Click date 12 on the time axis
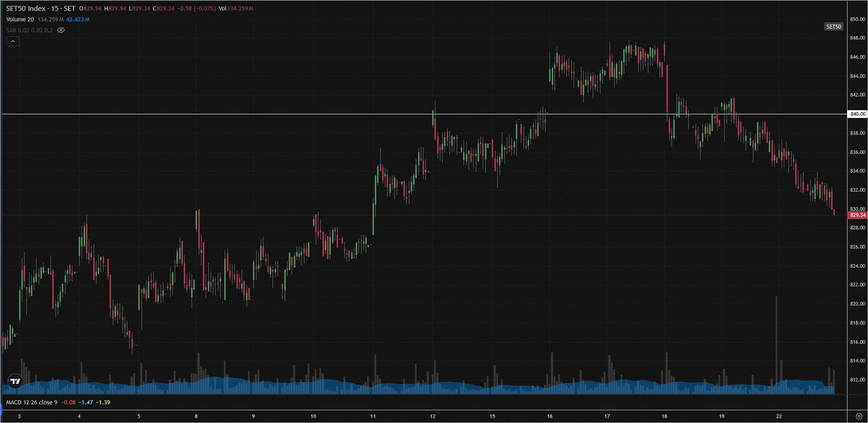 [433, 416]
